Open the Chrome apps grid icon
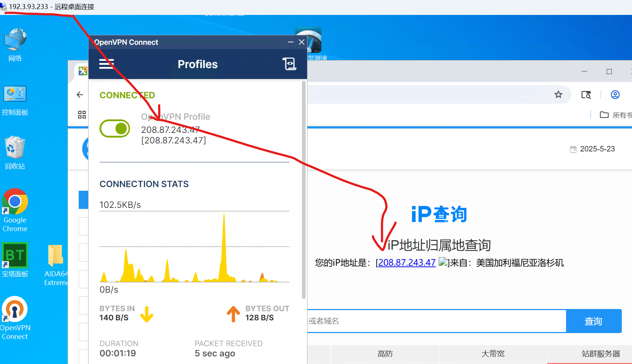This screenshot has height=364, width=632. [82, 115]
